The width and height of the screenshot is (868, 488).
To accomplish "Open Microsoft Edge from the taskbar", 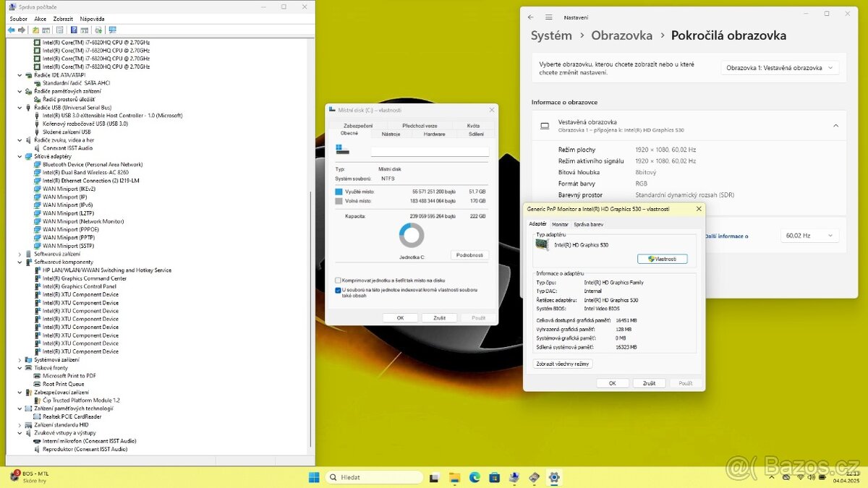I will click(475, 477).
